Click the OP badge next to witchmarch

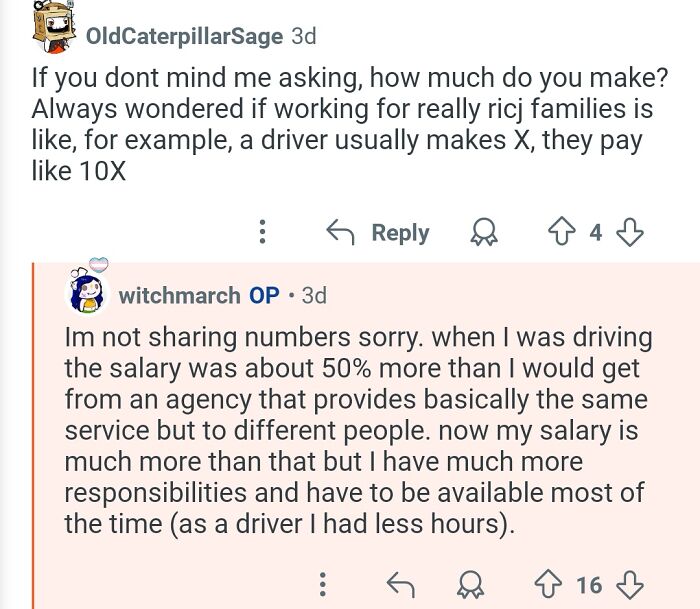click(264, 295)
